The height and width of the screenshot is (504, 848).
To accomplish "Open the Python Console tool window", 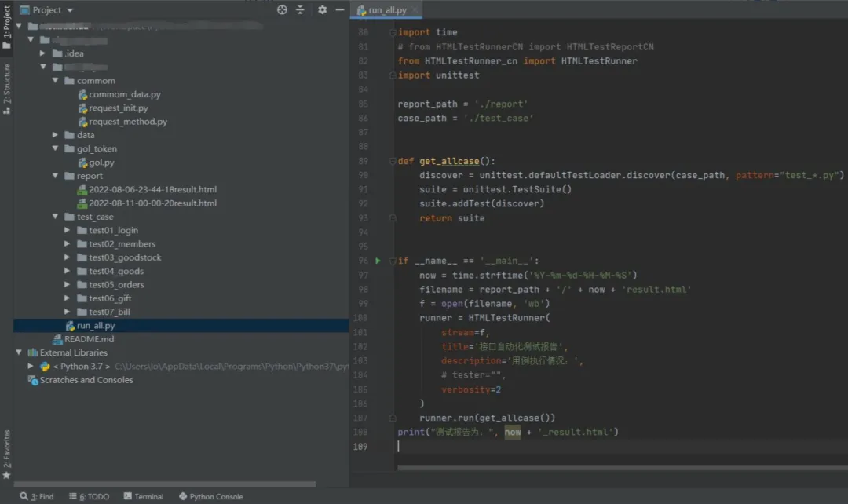I will 211,496.
